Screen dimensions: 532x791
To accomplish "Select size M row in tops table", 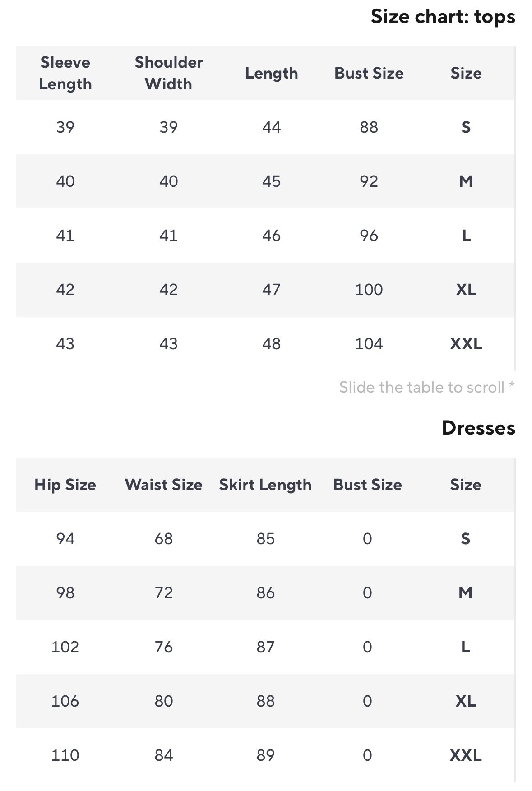I will 466,181.
